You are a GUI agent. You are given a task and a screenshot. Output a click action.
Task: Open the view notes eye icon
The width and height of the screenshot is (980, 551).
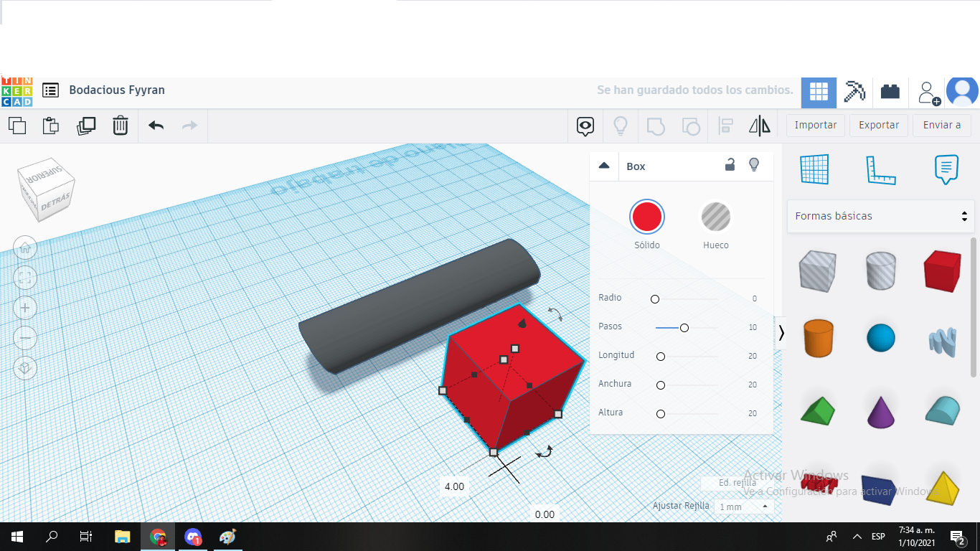pos(585,126)
